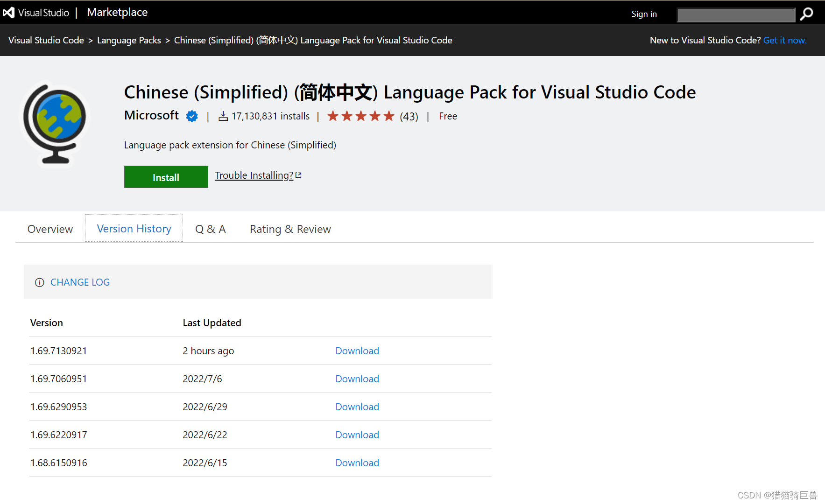Download version 1.69.7130921
Image resolution: width=825 pixels, height=504 pixels.
point(357,351)
